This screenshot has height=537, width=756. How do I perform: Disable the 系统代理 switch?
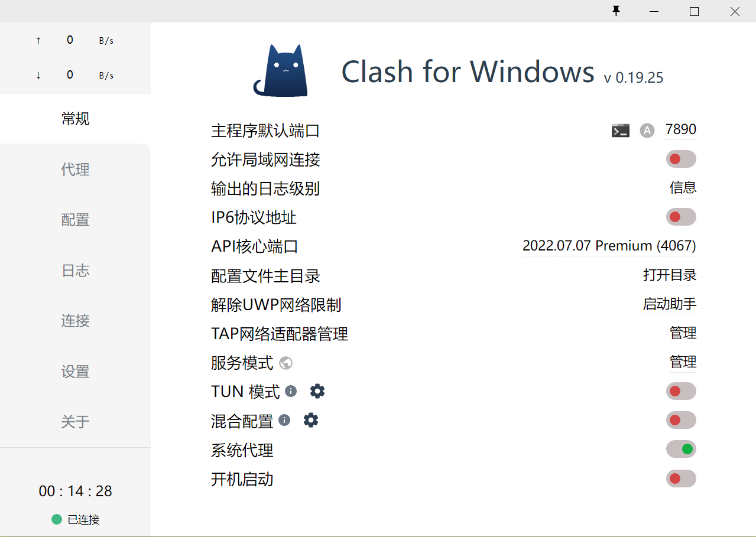[x=681, y=449]
